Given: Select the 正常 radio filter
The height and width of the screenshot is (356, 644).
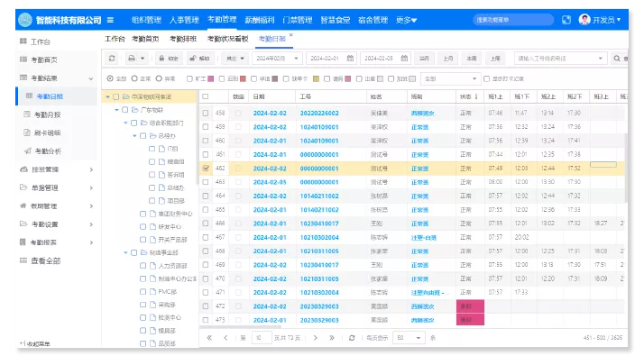Looking at the screenshot, I should point(134,78).
